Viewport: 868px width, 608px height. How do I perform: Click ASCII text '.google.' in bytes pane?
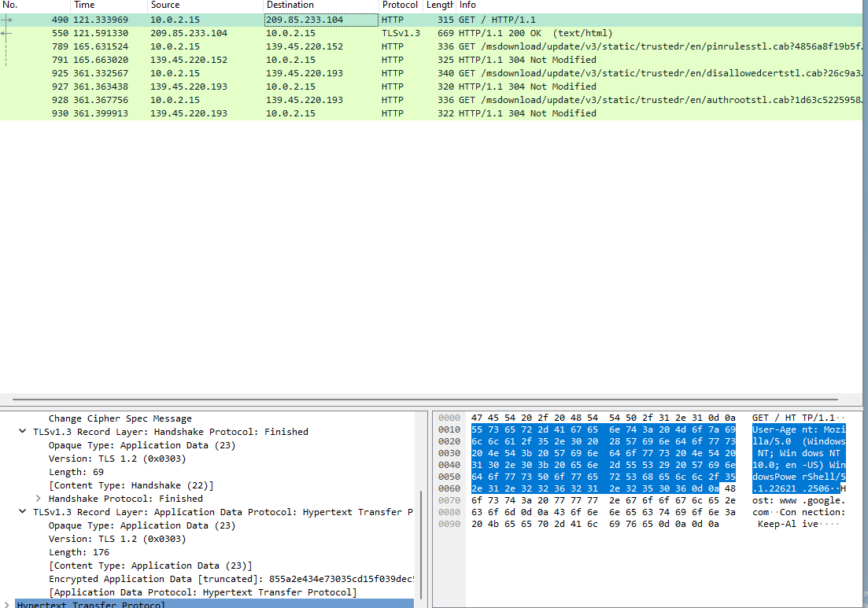click(824, 500)
